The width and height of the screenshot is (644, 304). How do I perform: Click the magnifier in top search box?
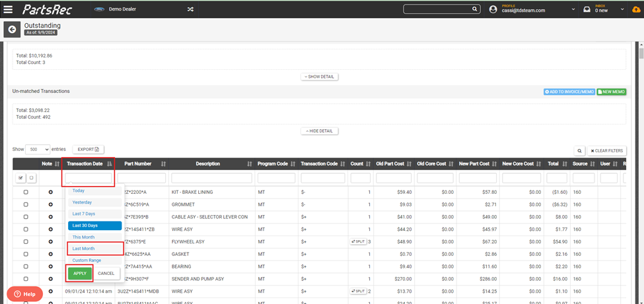pyautogui.click(x=474, y=9)
